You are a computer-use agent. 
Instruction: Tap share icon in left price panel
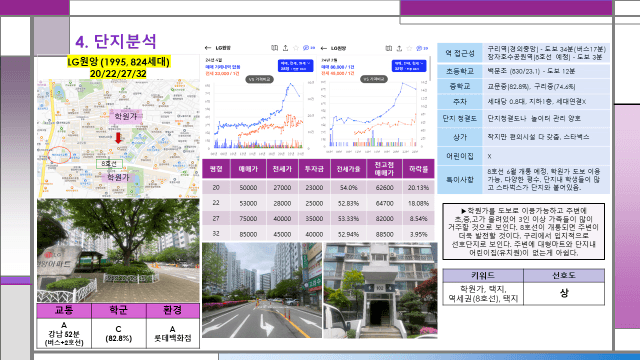click(x=285, y=48)
